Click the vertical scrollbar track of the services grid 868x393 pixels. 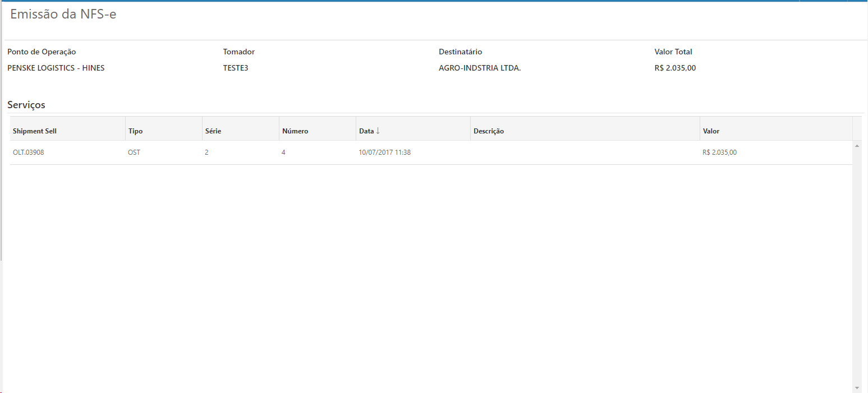857,269
